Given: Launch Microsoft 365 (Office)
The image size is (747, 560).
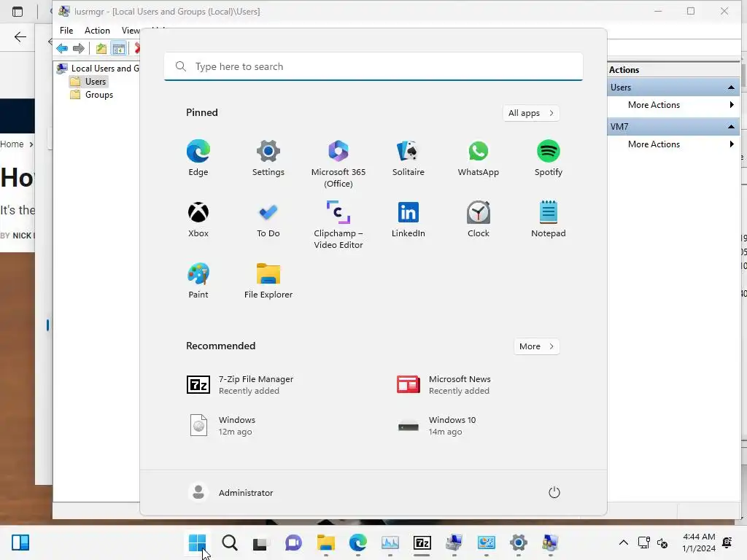Looking at the screenshot, I should point(338,164).
